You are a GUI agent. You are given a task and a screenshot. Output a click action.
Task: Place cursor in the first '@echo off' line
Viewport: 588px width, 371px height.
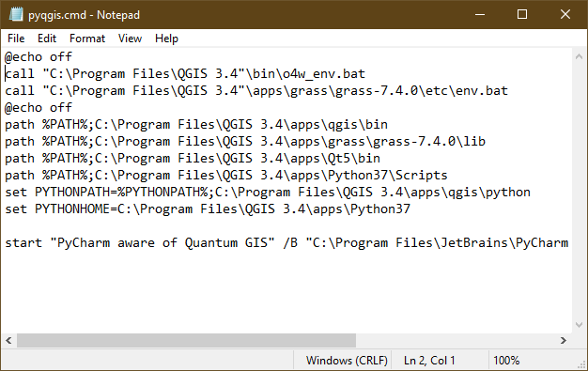39,57
